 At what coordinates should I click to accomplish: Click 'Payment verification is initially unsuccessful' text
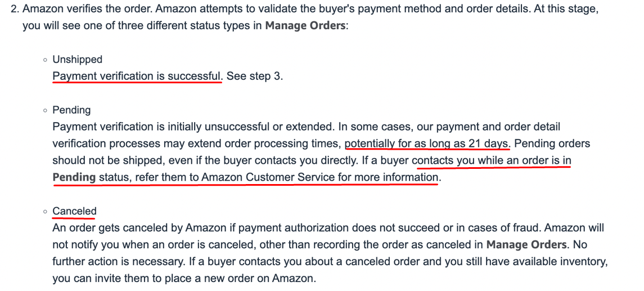tap(161, 127)
